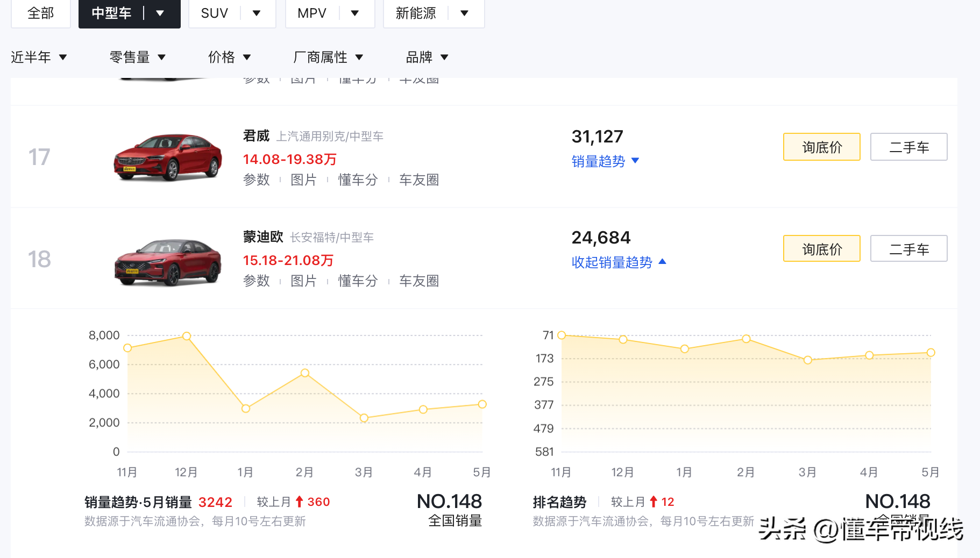The width and height of the screenshot is (980, 558).
Task: Open the 零售量 filter dropdown
Action: point(138,57)
